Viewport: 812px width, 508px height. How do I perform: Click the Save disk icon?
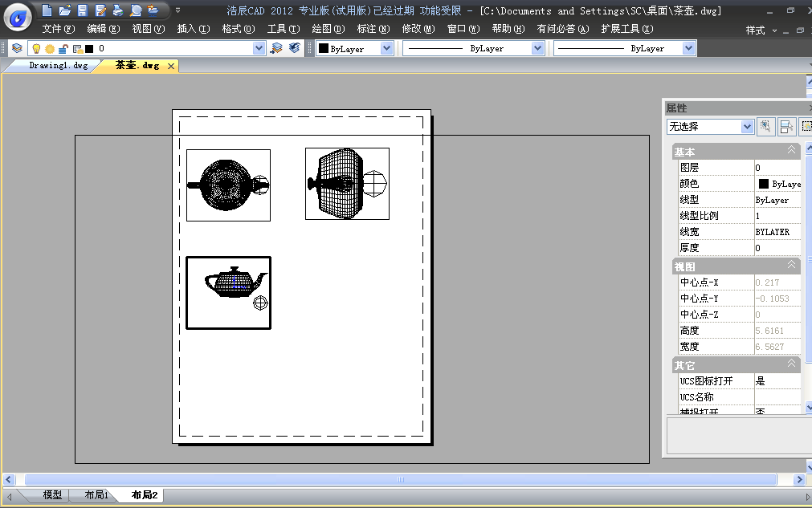[x=82, y=10]
